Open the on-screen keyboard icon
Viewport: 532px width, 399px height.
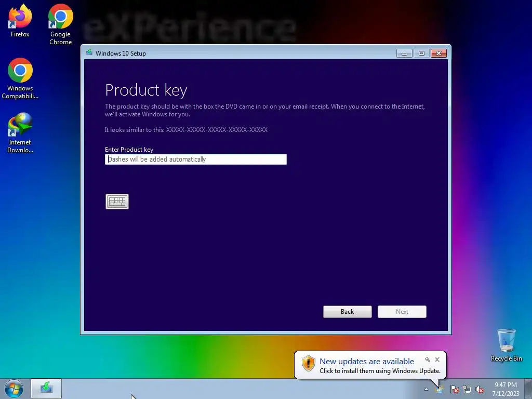[x=117, y=202]
